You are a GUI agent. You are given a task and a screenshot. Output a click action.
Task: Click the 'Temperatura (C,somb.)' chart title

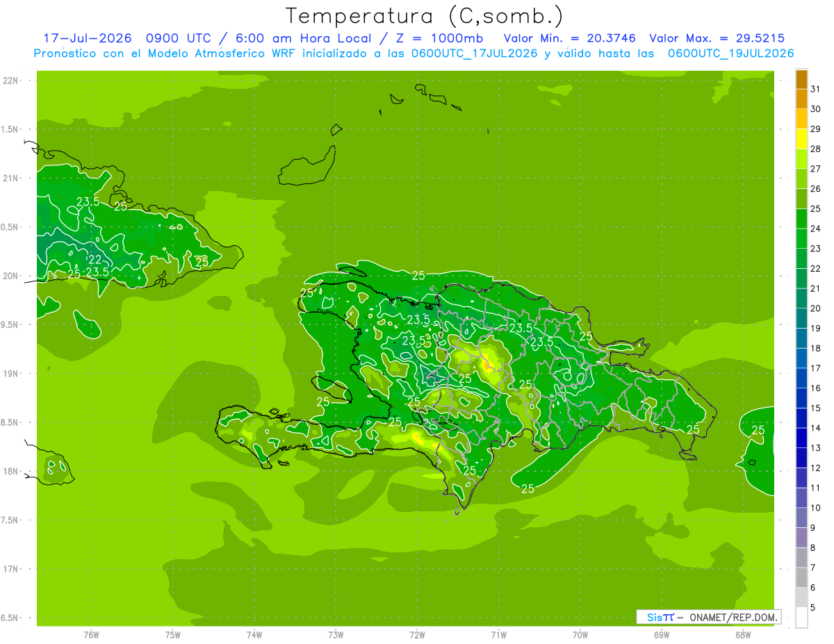pyautogui.click(x=425, y=15)
